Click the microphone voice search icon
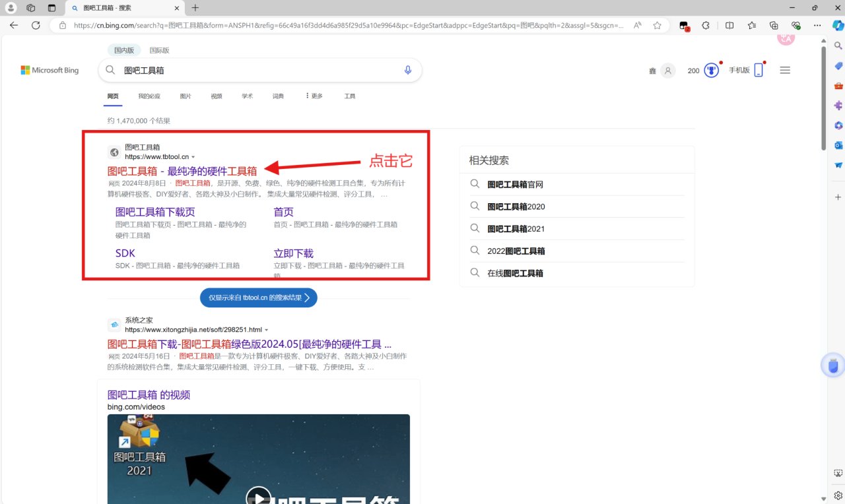Screen dimensions: 845x504 click(408, 70)
